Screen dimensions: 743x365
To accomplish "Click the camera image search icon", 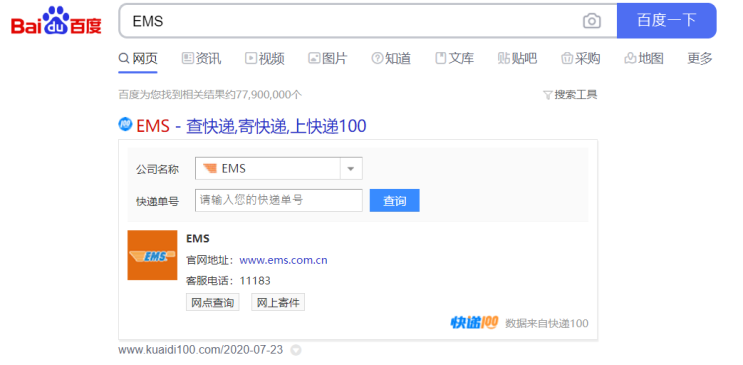I will 591,21.
